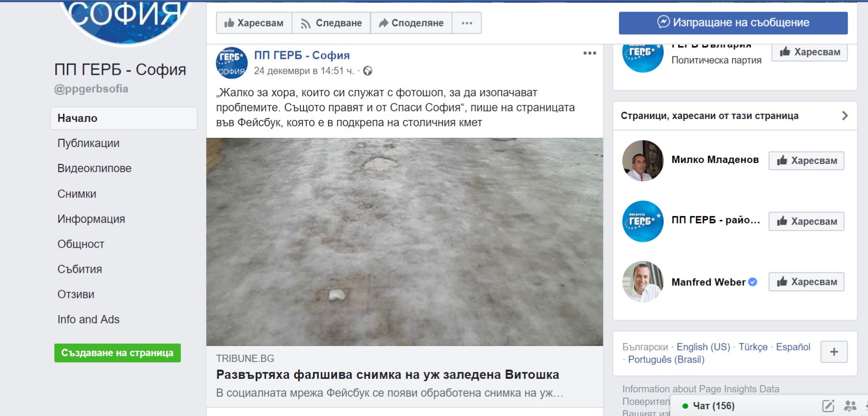This screenshot has width=868, height=416.
Task: Switch language to English (US)
Action: coord(703,347)
